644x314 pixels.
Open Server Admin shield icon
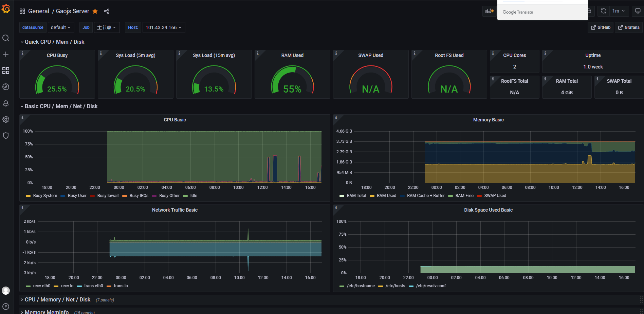6,136
